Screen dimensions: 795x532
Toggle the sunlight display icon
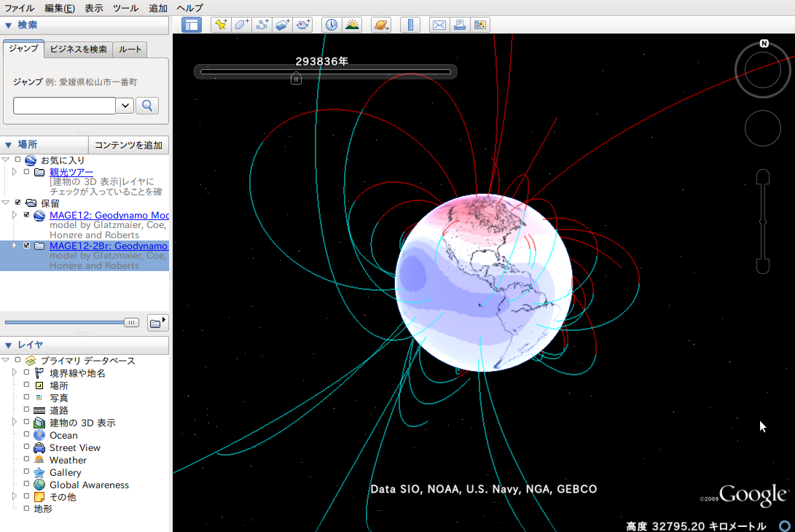tap(352, 25)
